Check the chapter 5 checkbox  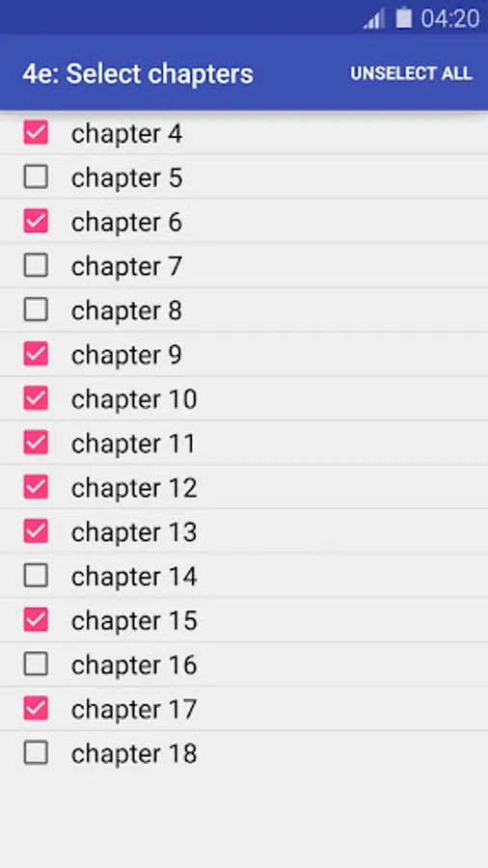tap(36, 177)
